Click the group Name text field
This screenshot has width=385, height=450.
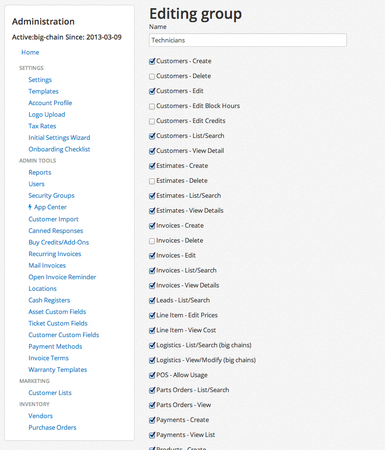pyautogui.click(x=248, y=40)
